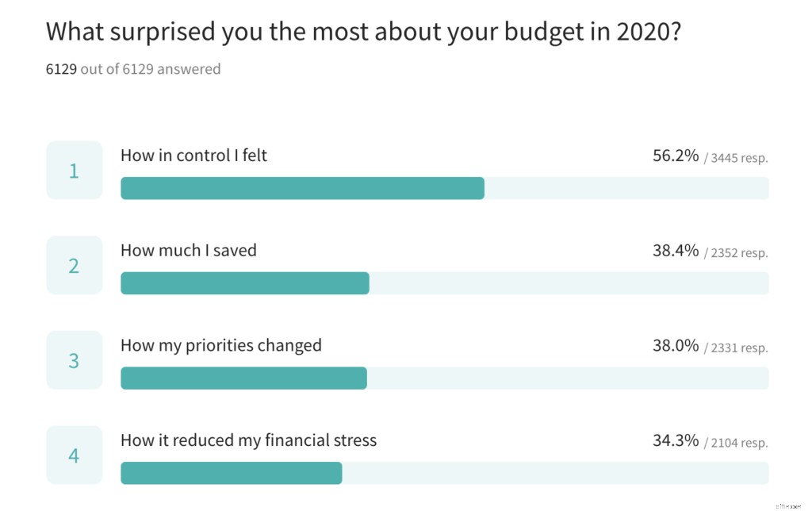Click the 38.0% percentage value
The height and width of the screenshot is (511, 812).
point(676,346)
